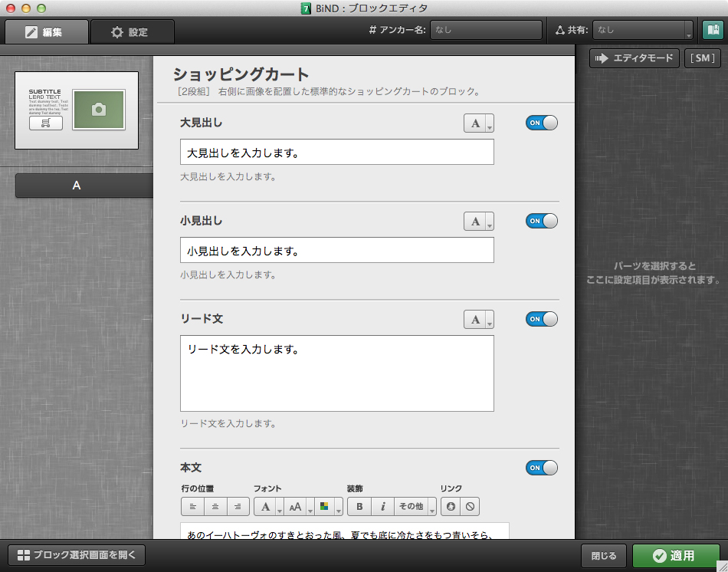The image size is (728, 572).
Task: Click the SM button
Action: click(703, 58)
